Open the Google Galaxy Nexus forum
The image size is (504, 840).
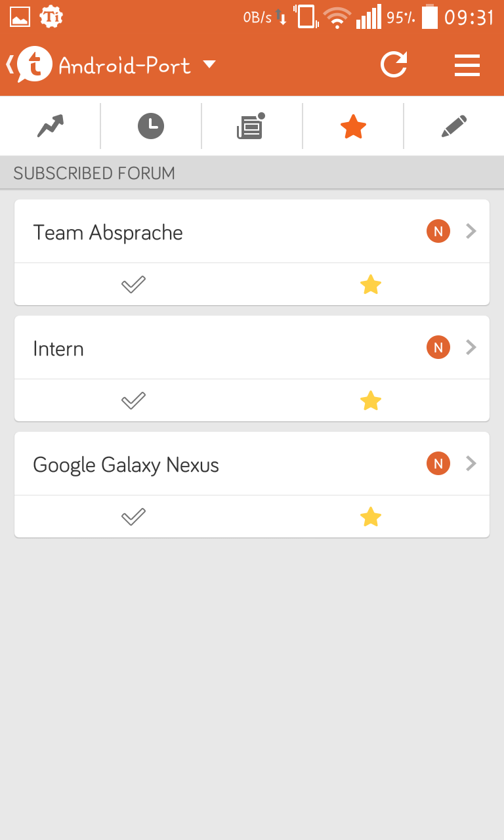(126, 465)
